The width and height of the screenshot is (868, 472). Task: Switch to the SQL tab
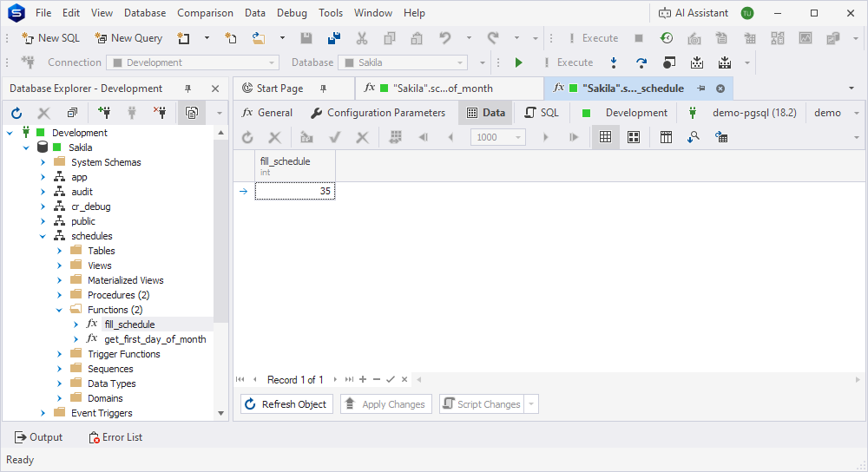tap(542, 113)
